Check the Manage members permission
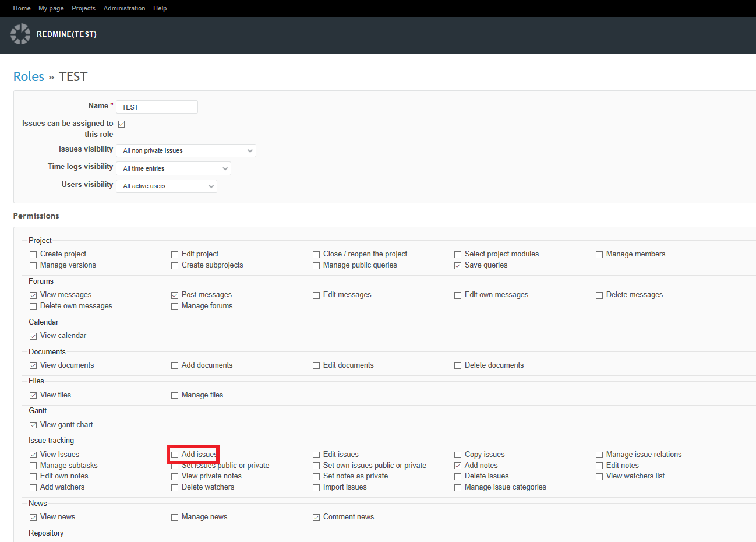The width and height of the screenshot is (756, 542). (599, 255)
